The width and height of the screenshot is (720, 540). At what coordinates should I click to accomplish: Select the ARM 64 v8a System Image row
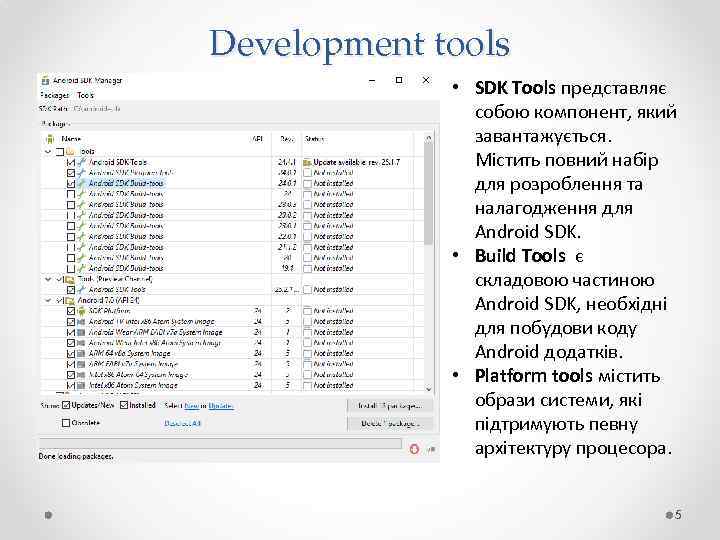point(230,354)
